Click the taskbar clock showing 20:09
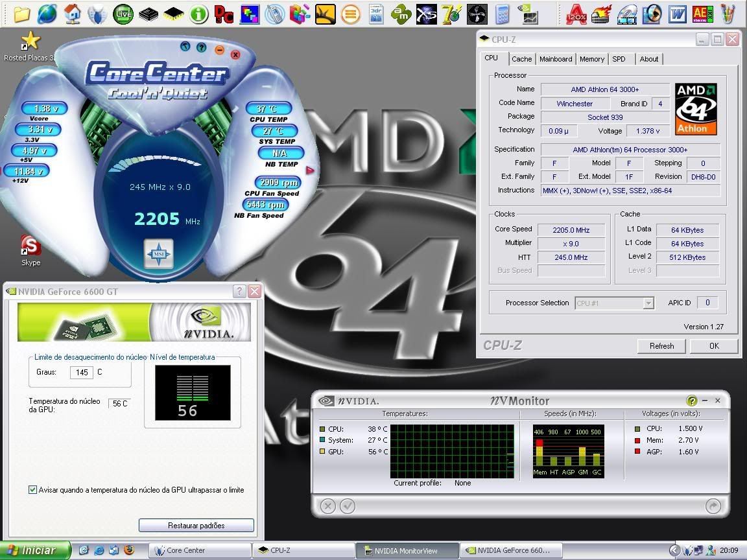This screenshot has width=747, height=560. (729, 550)
